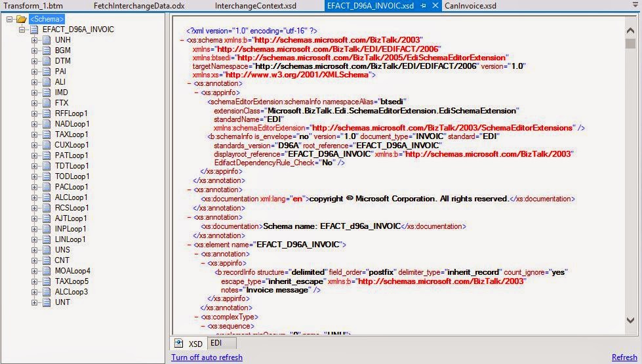Image resolution: width=642 pixels, height=364 pixels.
Task: Select the TAXLoop1 tree item
Action: [x=71, y=134]
